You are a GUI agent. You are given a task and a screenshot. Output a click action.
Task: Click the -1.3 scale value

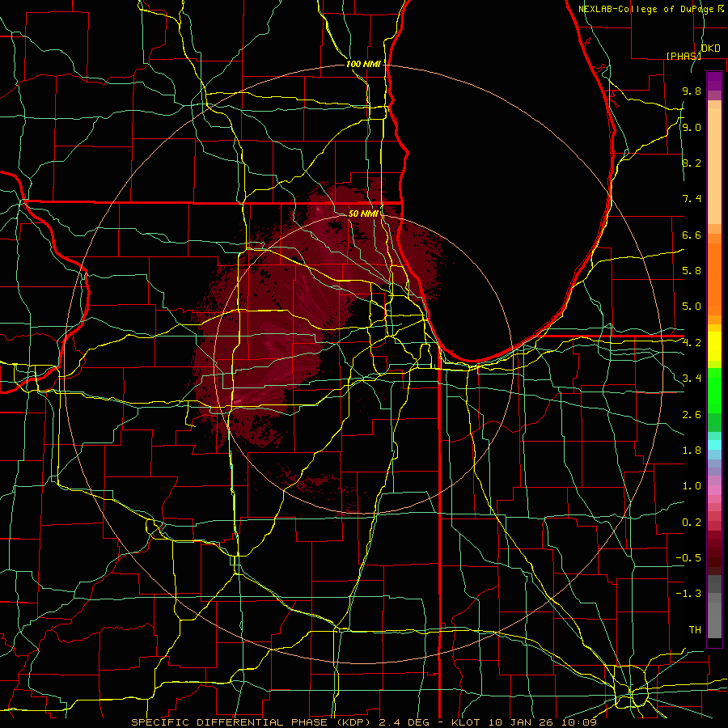[x=688, y=594]
